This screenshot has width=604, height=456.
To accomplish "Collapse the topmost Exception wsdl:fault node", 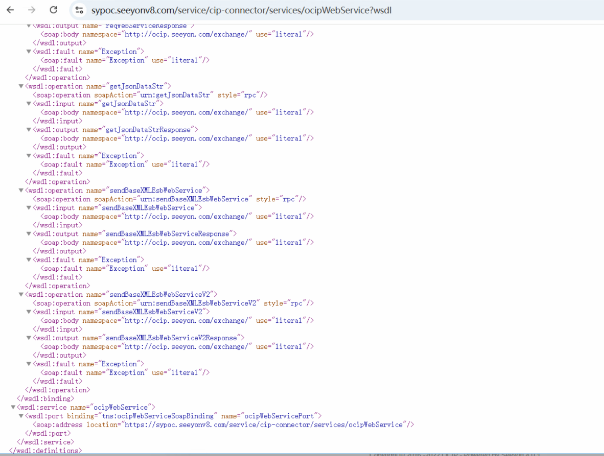I will click(29, 53).
